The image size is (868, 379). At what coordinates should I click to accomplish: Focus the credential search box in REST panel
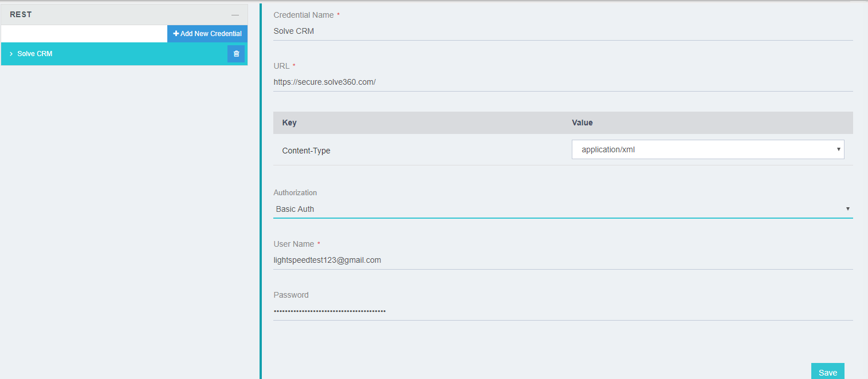(x=84, y=34)
